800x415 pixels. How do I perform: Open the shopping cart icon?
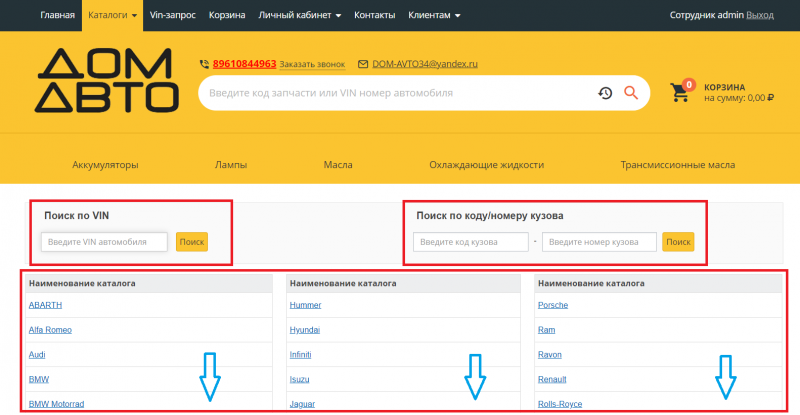pyautogui.click(x=680, y=93)
